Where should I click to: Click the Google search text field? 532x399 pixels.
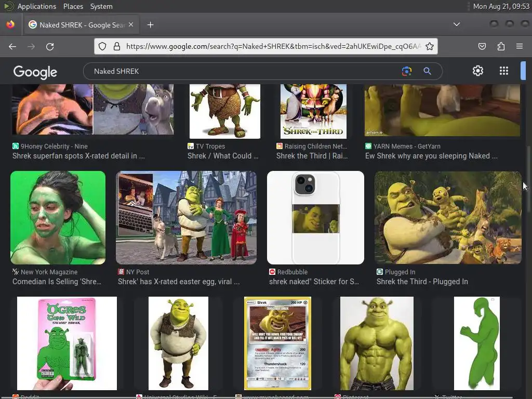coord(244,71)
